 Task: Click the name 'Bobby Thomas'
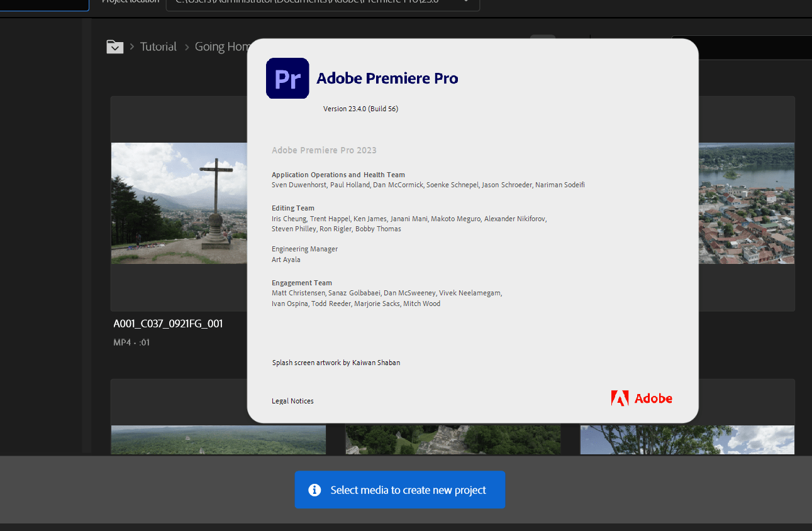pos(378,229)
